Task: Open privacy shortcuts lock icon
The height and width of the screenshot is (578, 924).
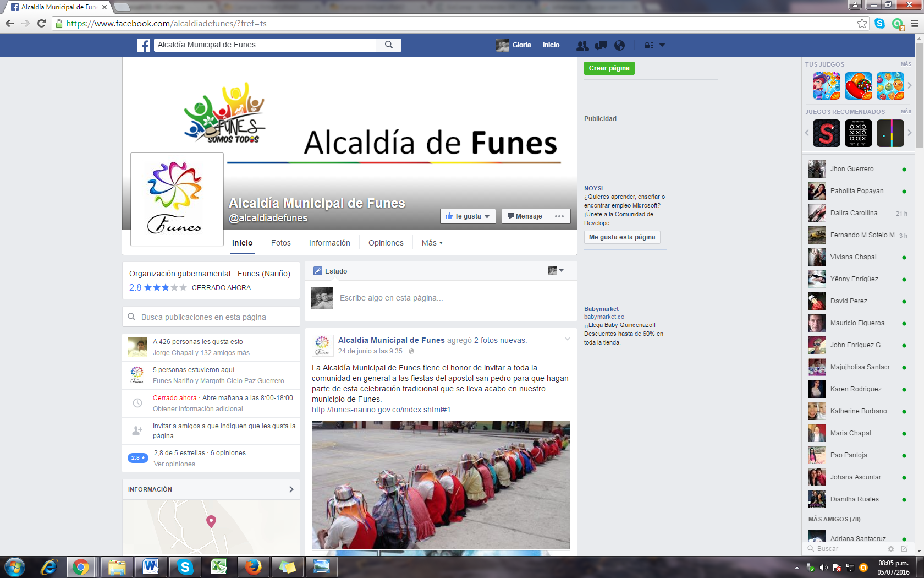Action: point(649,45)
